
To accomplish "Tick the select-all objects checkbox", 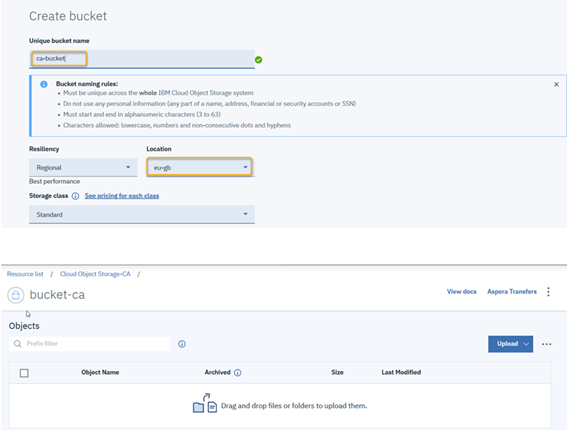I will tap(24, 373).
